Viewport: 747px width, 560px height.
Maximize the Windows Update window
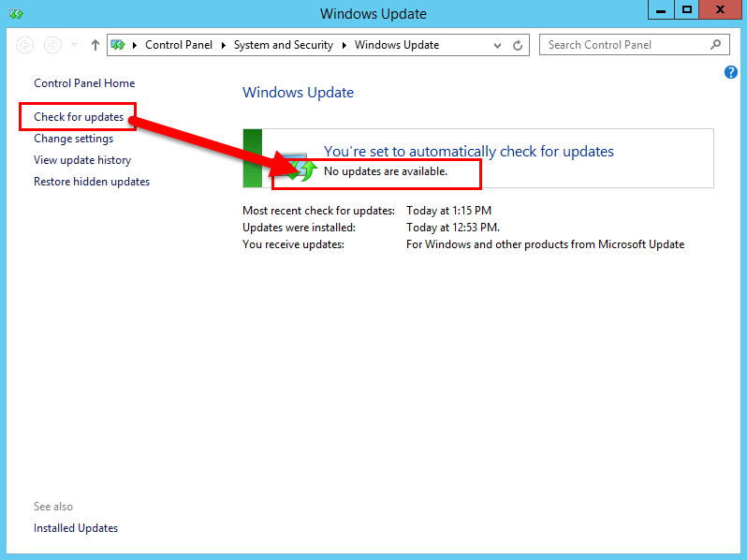pos(686,9)
